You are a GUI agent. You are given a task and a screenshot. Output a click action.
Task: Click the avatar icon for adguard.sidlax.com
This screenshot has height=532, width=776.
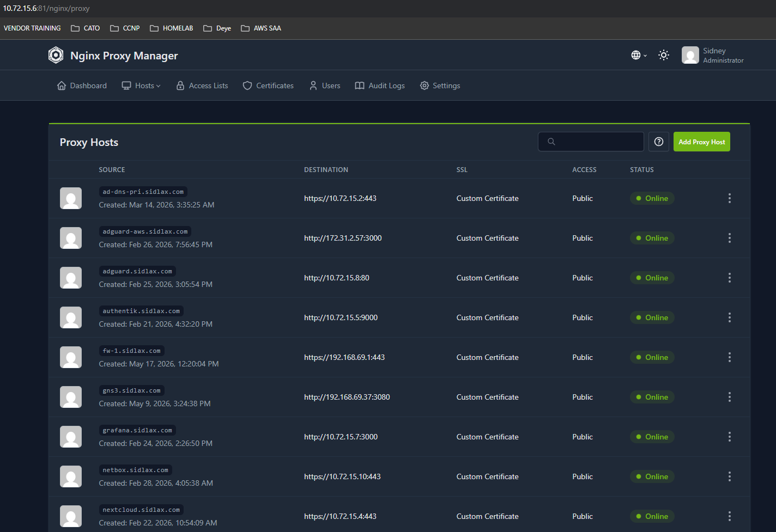[x=71, y=278]
